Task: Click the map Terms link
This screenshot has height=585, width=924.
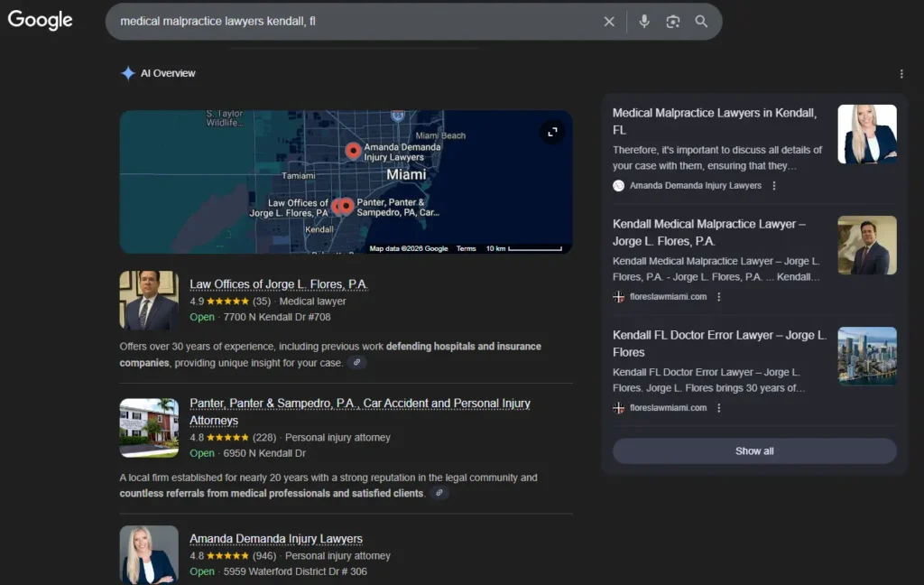Action: click(x=466, y=248)
